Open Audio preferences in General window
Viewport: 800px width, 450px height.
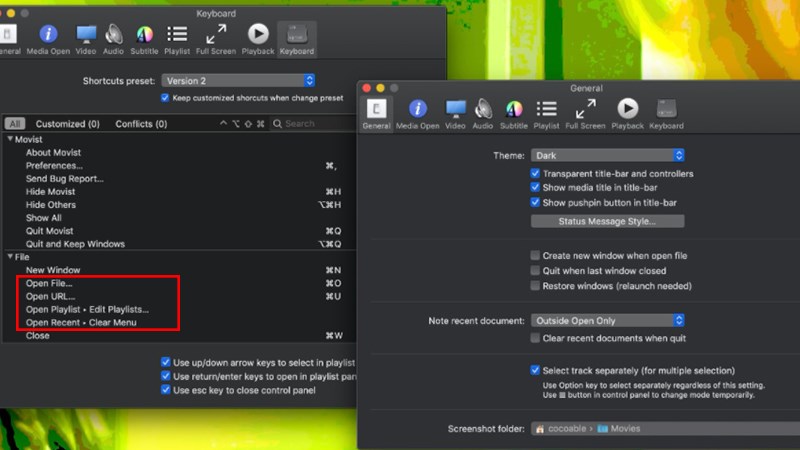click(484, 113)
